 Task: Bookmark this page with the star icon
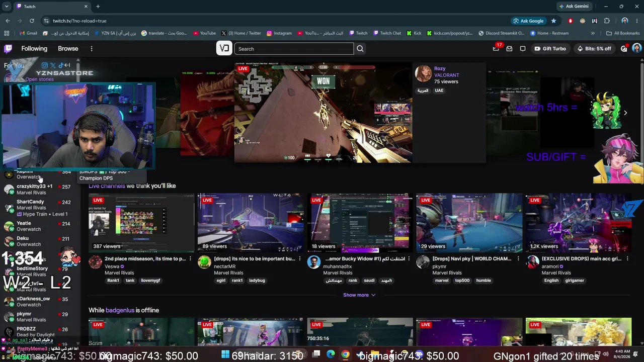[553, 21]
